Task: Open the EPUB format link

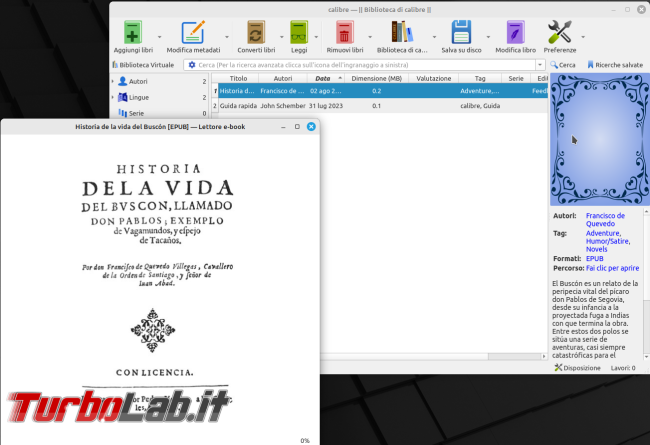Action: [594, 258]
